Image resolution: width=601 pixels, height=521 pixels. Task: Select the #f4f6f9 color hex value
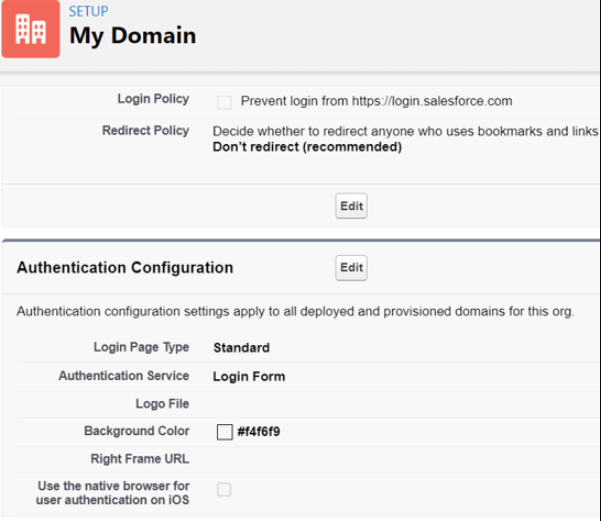pyautogui.click(x=260, y=432)
